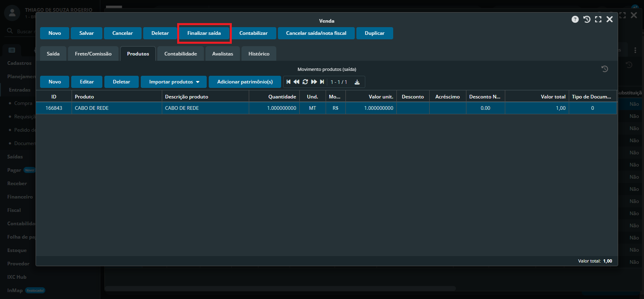Go to next page of product grid
The width and height of the screenshot is (644, 299).
[314, 82]
